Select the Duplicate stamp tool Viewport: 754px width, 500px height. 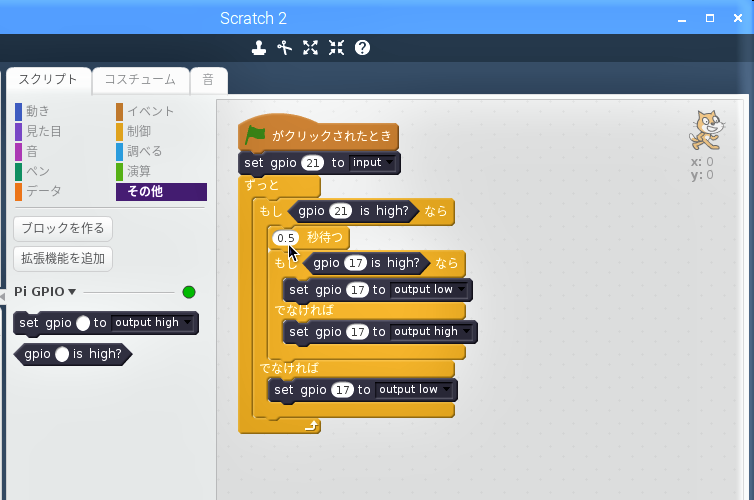(259, 48)
